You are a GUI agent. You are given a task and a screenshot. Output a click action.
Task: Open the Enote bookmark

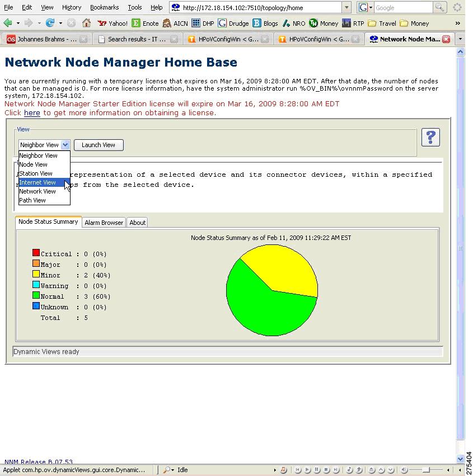click(x=145, y=23)
